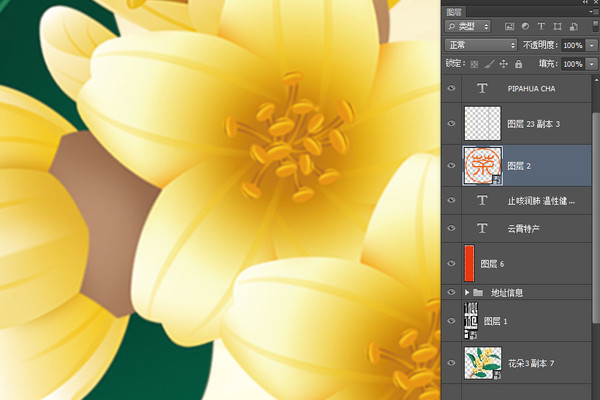This screenshot has width=600, height=400.
Task: Hide the 地址信息 group
Action: click(452, 292)
